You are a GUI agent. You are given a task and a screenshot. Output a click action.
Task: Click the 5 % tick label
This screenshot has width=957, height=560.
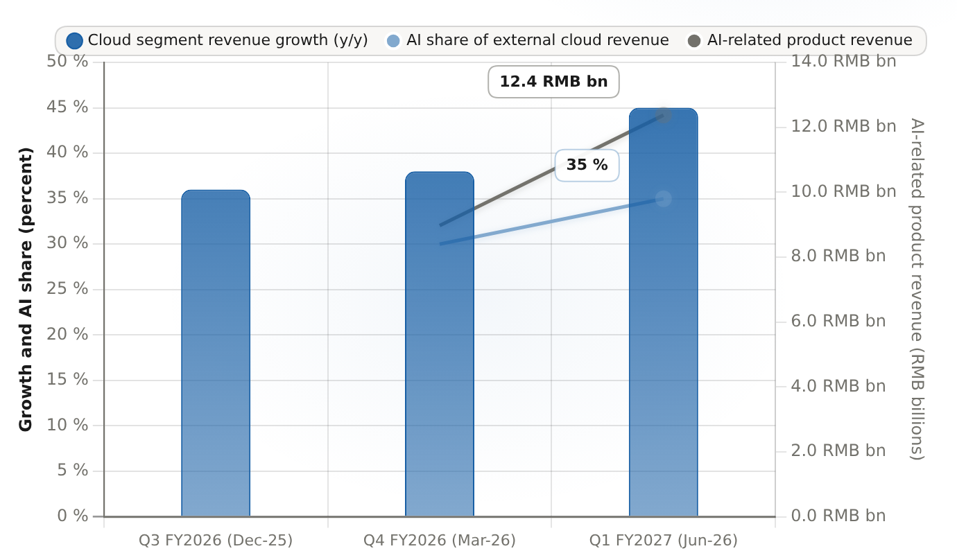tap(72, 471)
